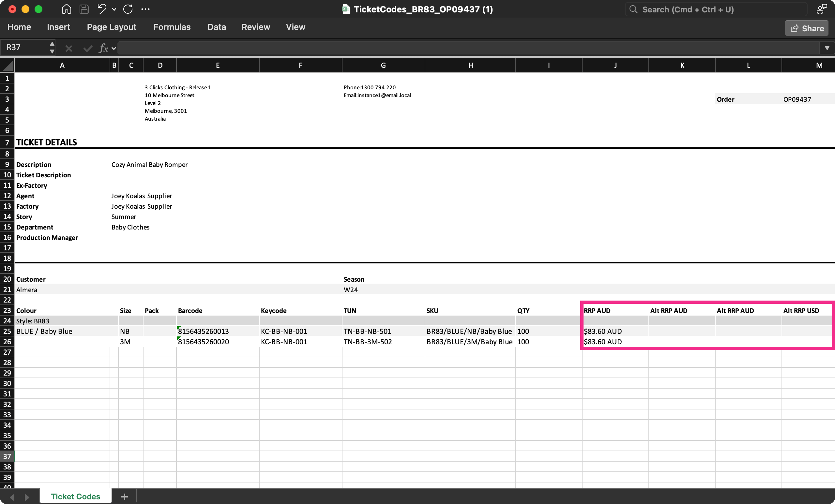Click in the Search field

tap(715, 9)
